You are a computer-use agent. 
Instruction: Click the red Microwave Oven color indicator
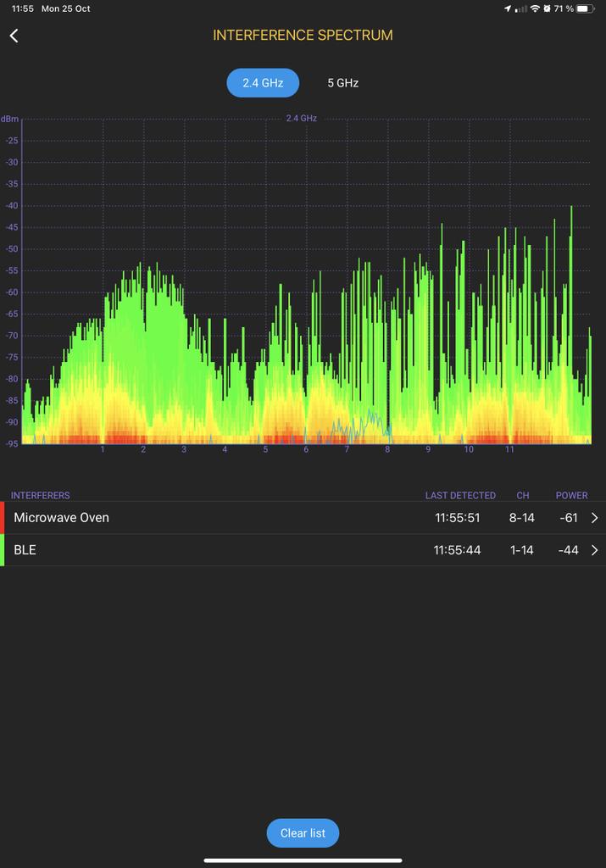3,518
